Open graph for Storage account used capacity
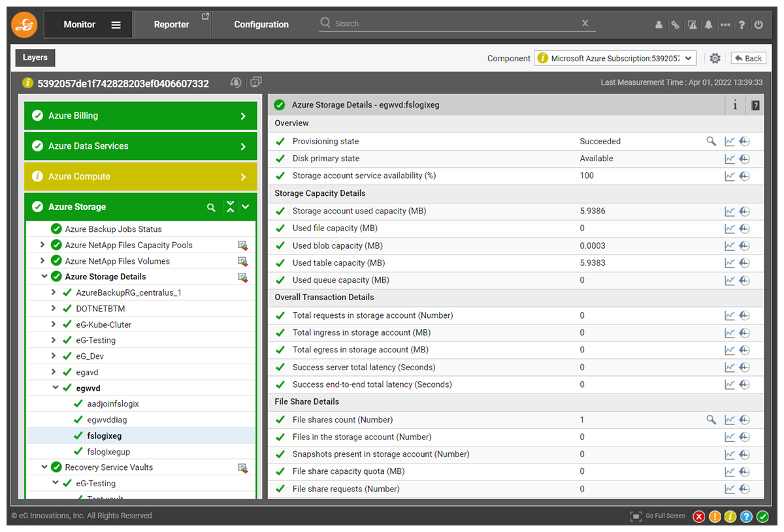 point(730,211)
